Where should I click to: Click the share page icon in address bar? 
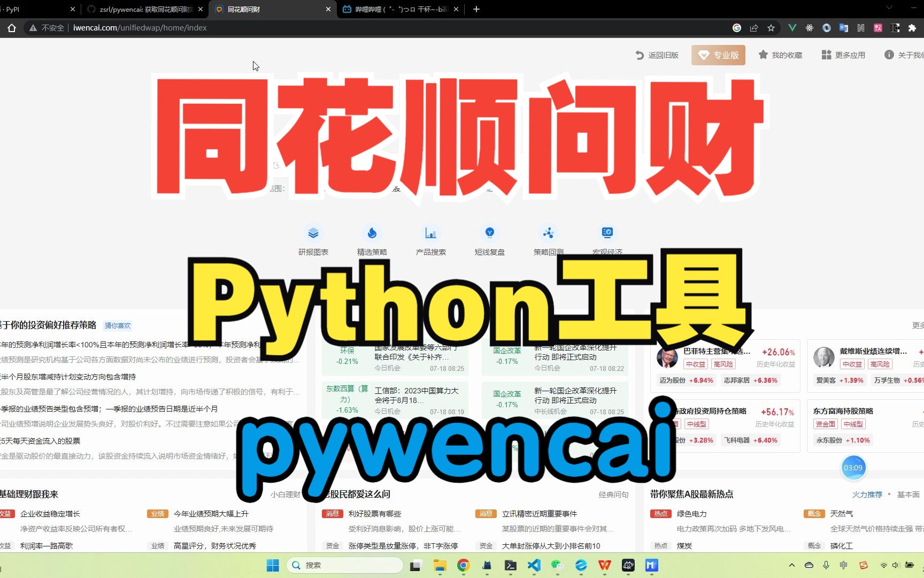[x=754, y=28]
